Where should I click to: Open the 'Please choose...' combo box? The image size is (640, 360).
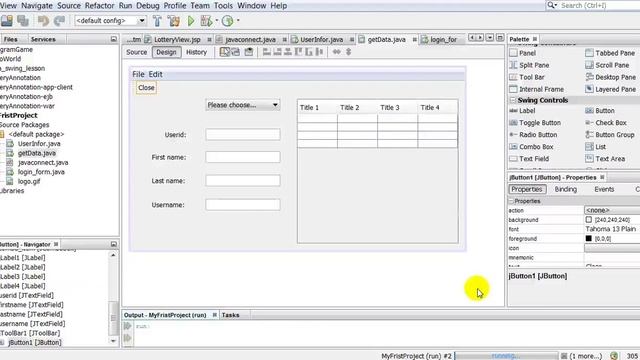point(242,105)
